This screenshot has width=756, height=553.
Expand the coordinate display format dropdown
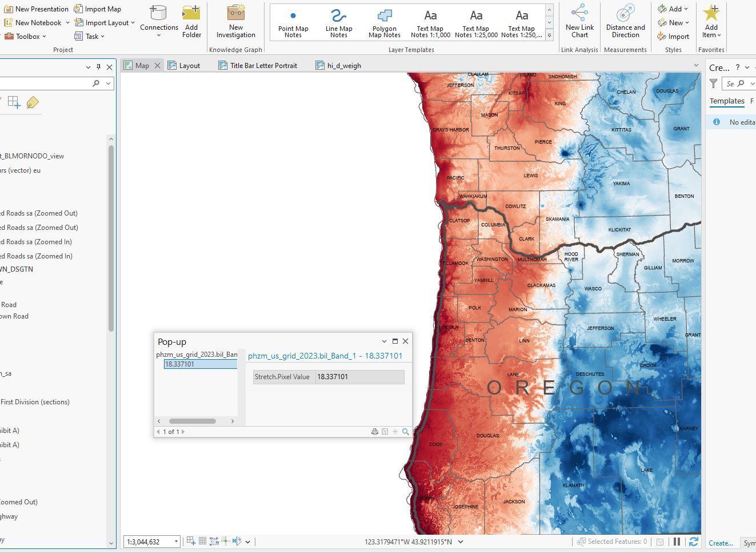point(461,542)
